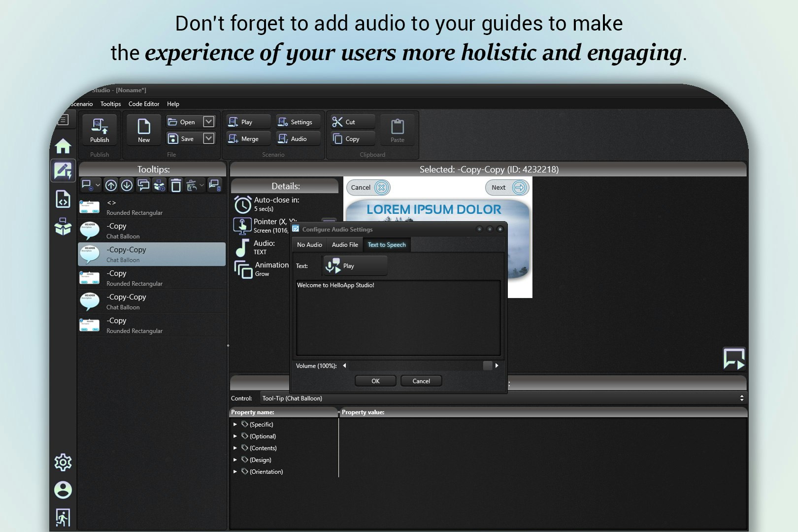Click Copy in the Clipboard group

353,139
